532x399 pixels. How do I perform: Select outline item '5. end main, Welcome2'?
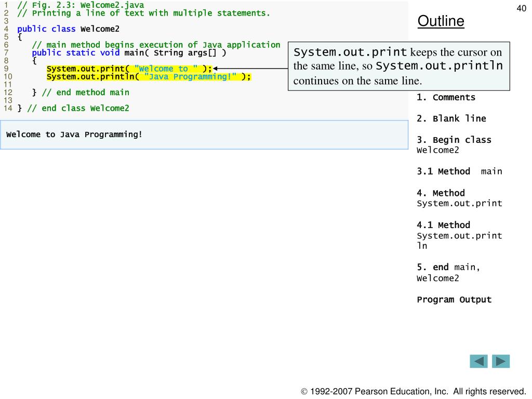(448, 273)
